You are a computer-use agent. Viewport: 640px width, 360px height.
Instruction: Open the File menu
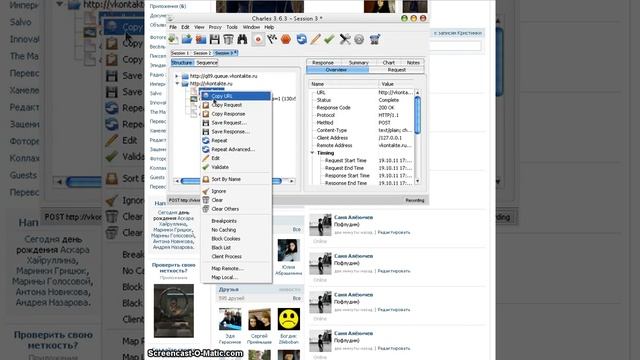[173, 27]
